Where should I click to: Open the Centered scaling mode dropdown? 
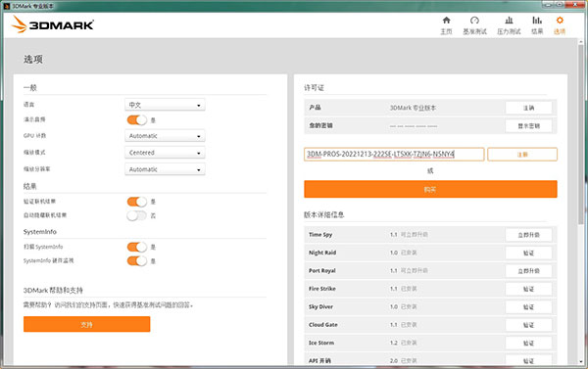click(165, 153)
